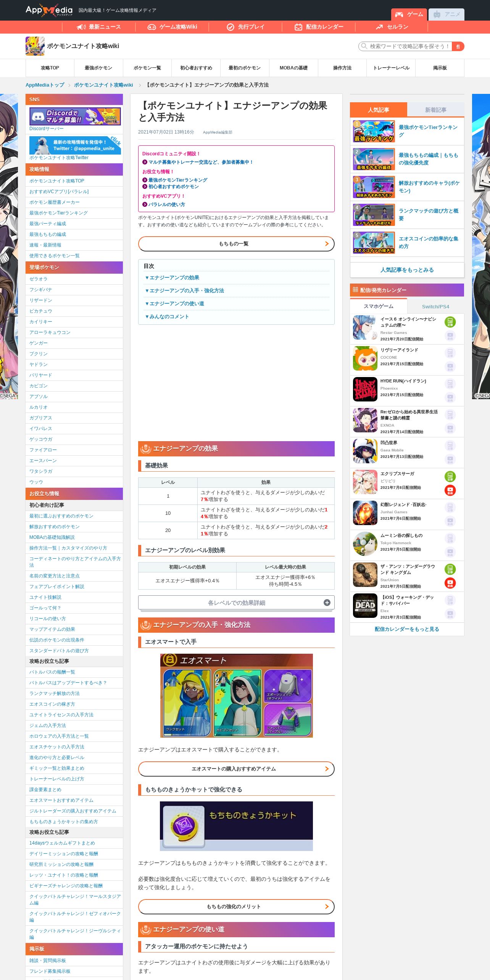Screen dimensions: 490x980
Task: Open rank 5 エオスコイン thumbnail
Action: click(x=374, y=243)
